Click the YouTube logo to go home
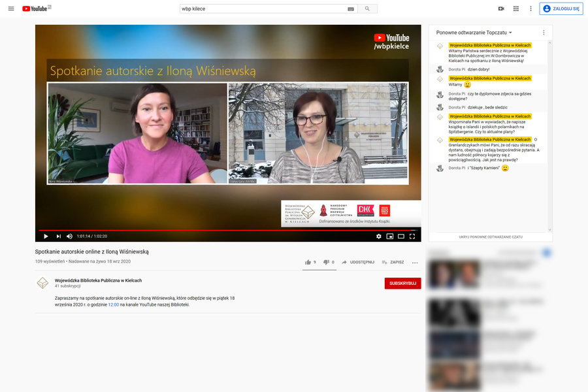588x392 pixels. (36, 8)
